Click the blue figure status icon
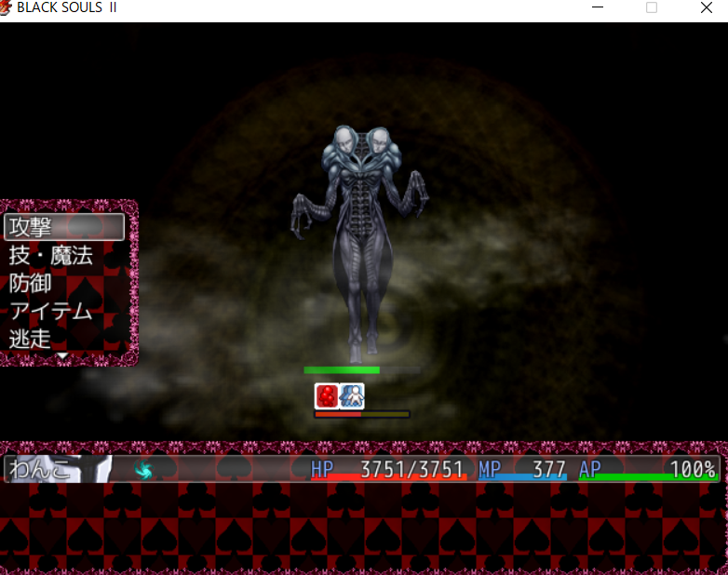Viewport: 728px width, 575px height. coord(352,395)
